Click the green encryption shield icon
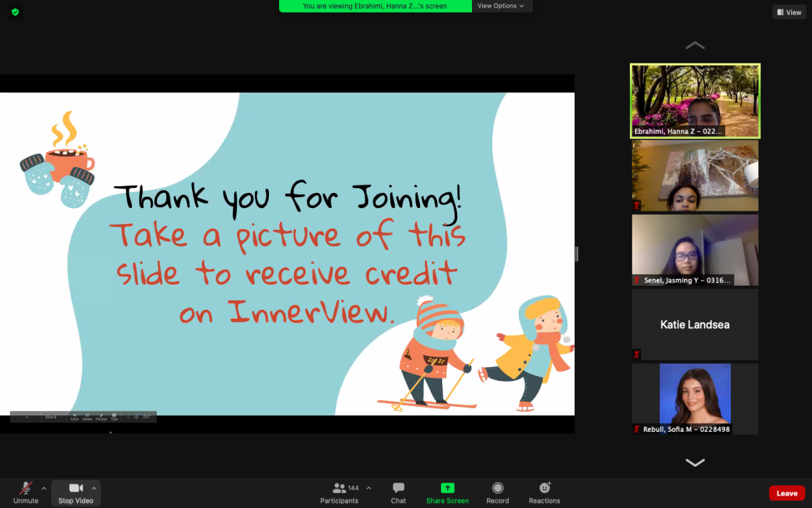812x508 pixels. click(15, 11)
